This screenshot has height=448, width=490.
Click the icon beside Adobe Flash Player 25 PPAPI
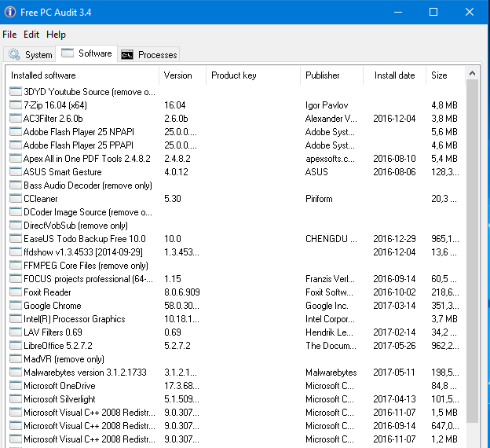pos(16,145)
